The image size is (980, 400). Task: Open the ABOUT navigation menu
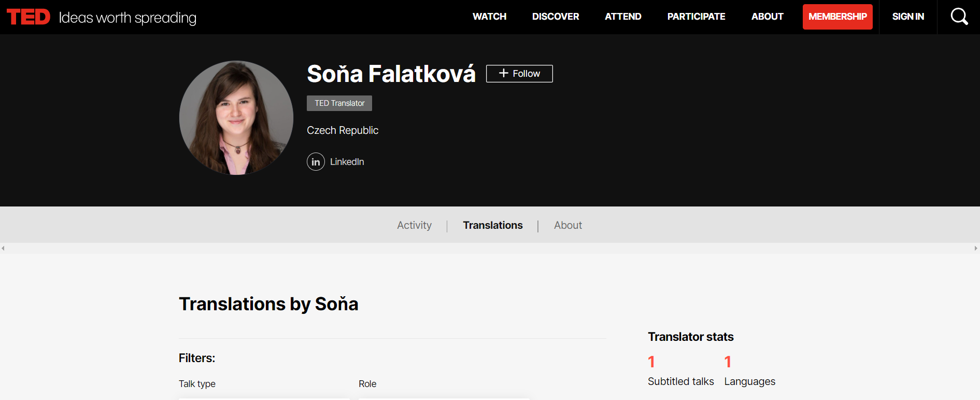coord(767,17)
